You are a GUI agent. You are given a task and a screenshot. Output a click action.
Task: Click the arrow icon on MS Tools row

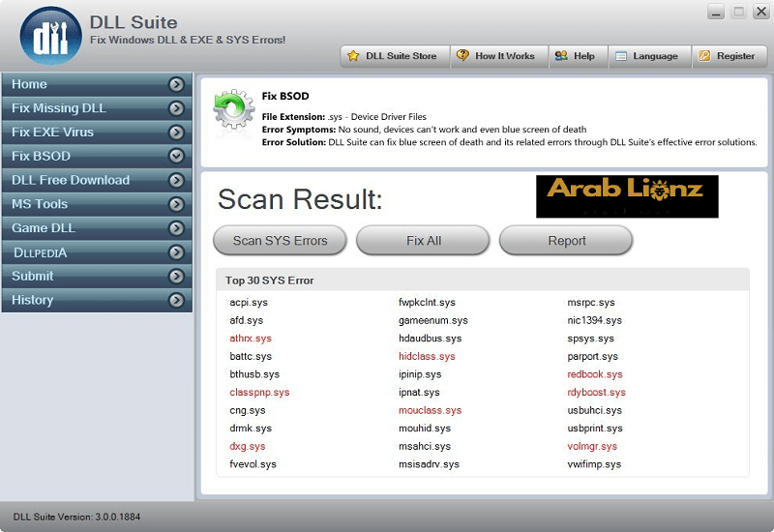click(x=177, y=204)
